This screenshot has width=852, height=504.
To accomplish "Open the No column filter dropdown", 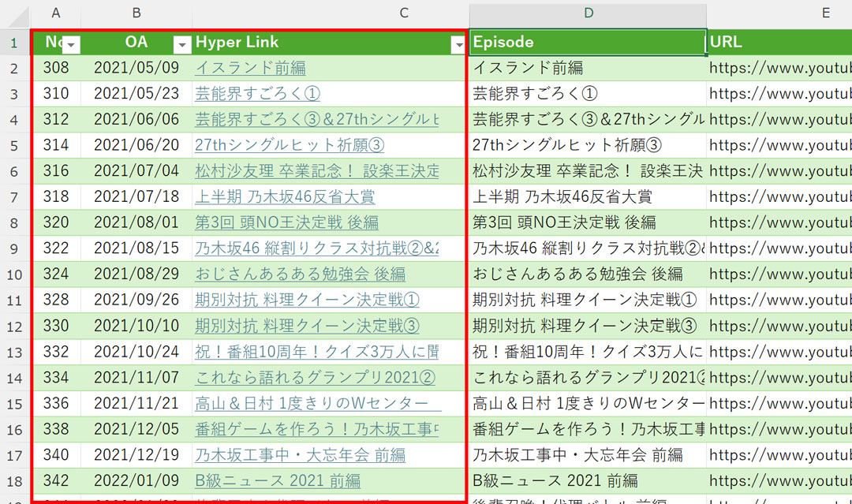I will [71, 45].
